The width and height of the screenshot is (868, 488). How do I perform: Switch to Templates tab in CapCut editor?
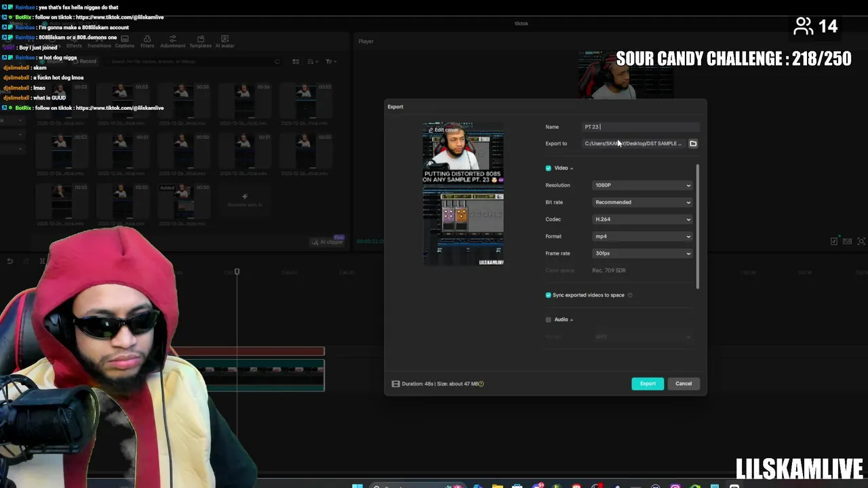click(x=200, y=42)
